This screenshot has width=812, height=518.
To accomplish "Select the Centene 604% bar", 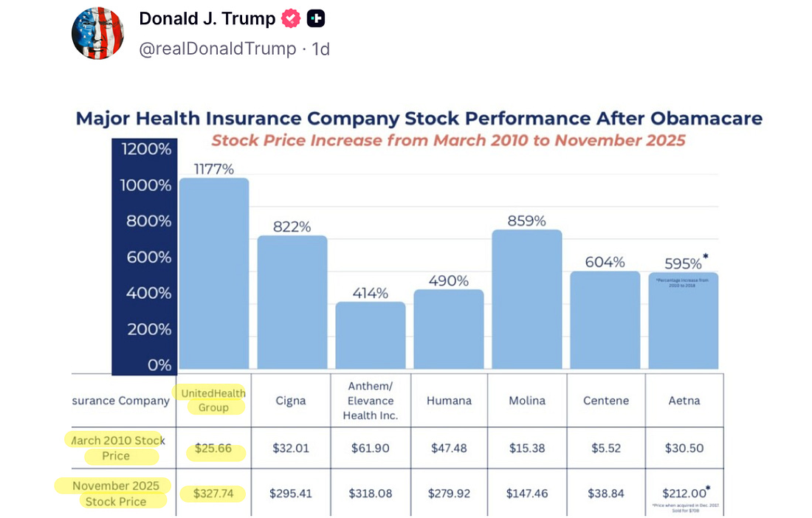I will 605,320.
